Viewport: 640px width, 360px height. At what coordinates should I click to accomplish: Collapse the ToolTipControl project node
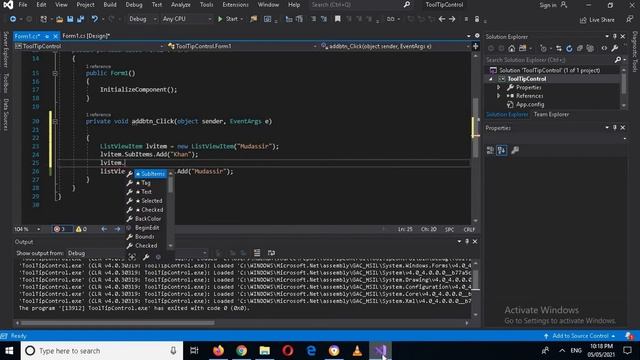(491, 79)
